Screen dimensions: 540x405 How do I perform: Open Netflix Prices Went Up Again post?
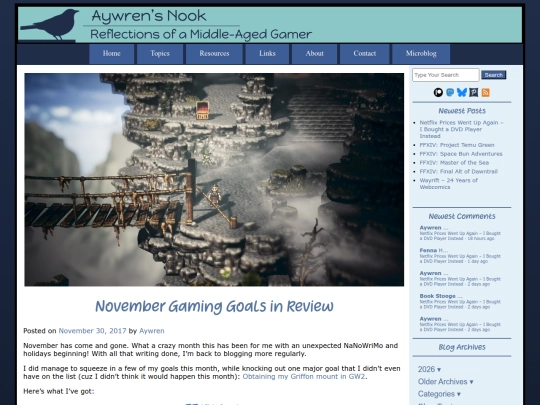(461, 129)
